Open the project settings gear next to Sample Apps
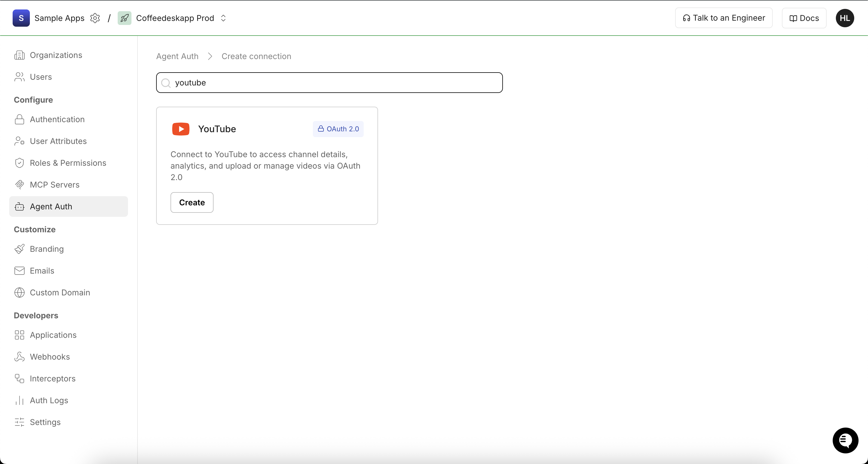The image size is (868, 464). coord(95,18)
